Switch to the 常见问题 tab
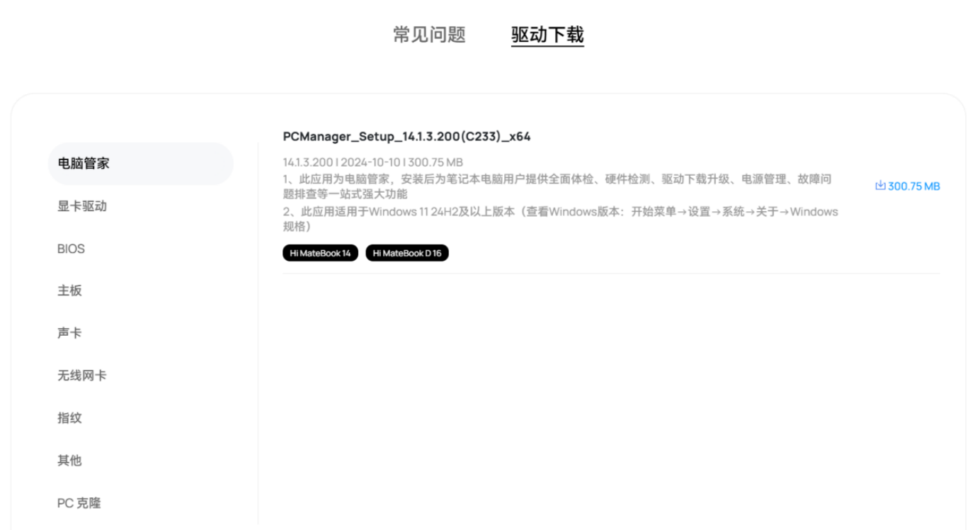 [430, 35]
